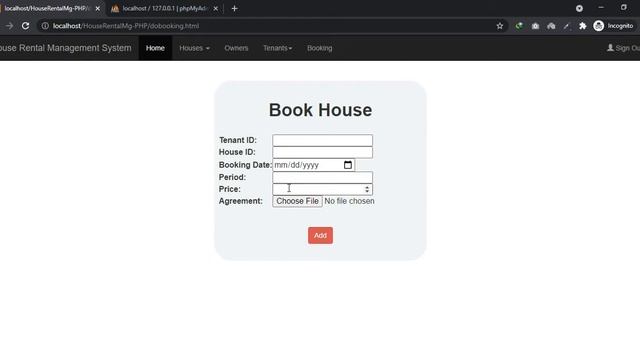Click the green refresh extension icon
Viewport: 640px width, 360px height.
519,26
